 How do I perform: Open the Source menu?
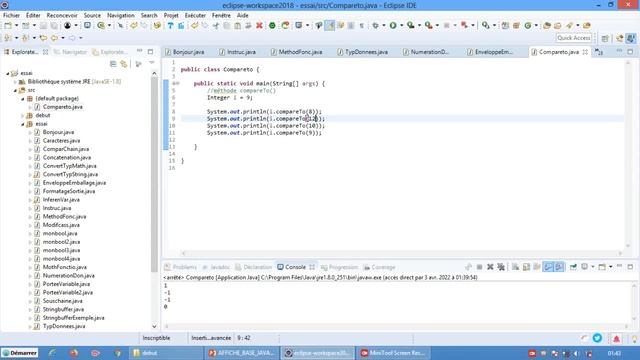[x=92, y=15]
